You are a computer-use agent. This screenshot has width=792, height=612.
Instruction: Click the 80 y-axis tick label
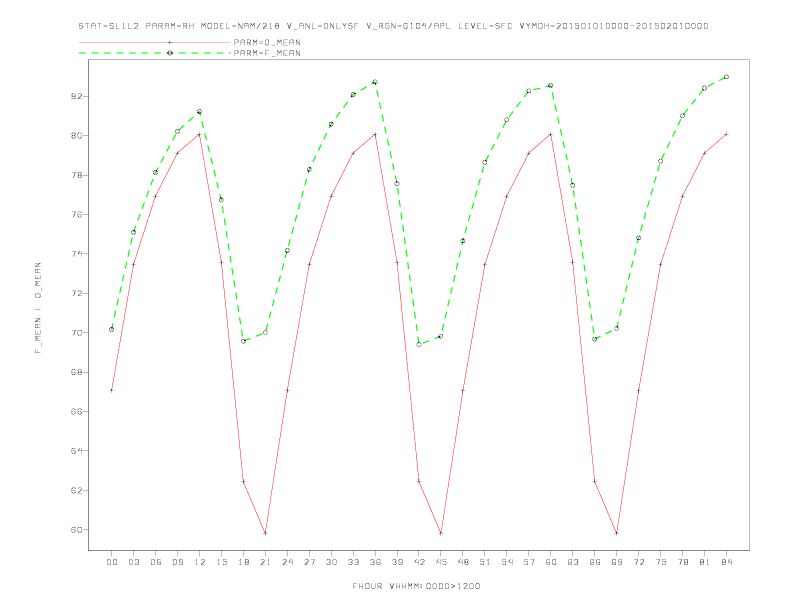[x=77, y=135]
